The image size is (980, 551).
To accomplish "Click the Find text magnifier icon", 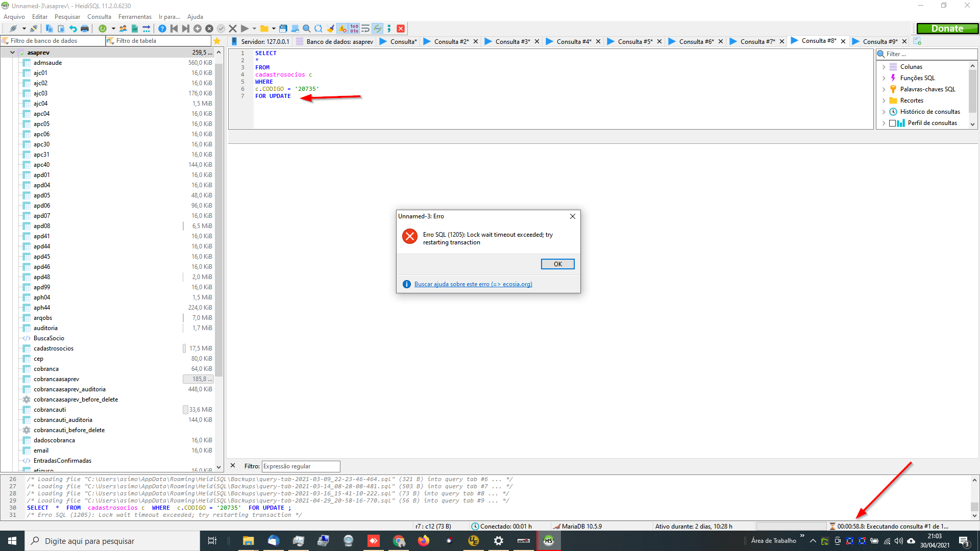I will coord(306,29).
